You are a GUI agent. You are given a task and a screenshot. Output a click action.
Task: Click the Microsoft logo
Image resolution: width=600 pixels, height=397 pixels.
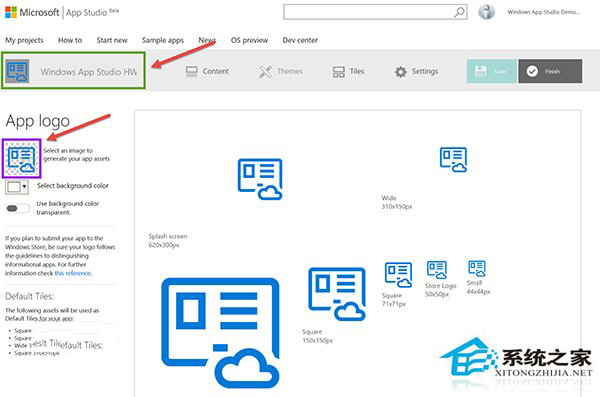pyautogui.click(x=11, y=12)
